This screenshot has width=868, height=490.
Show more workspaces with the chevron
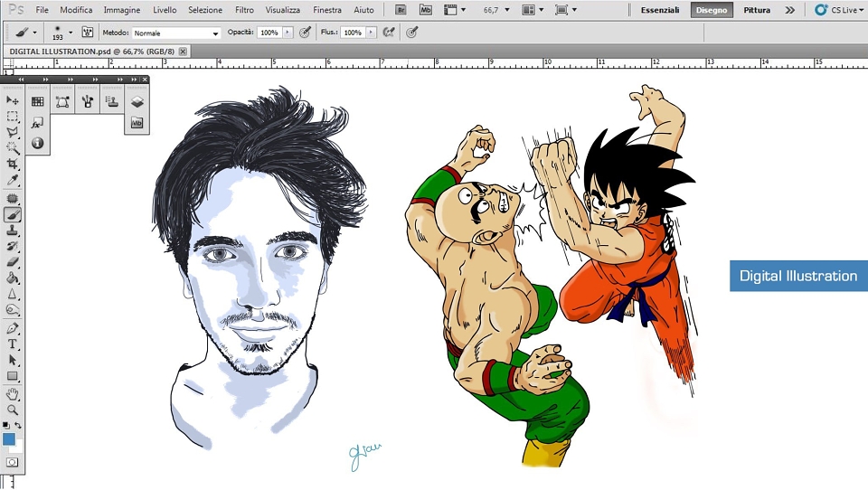(x=790, y=10)
